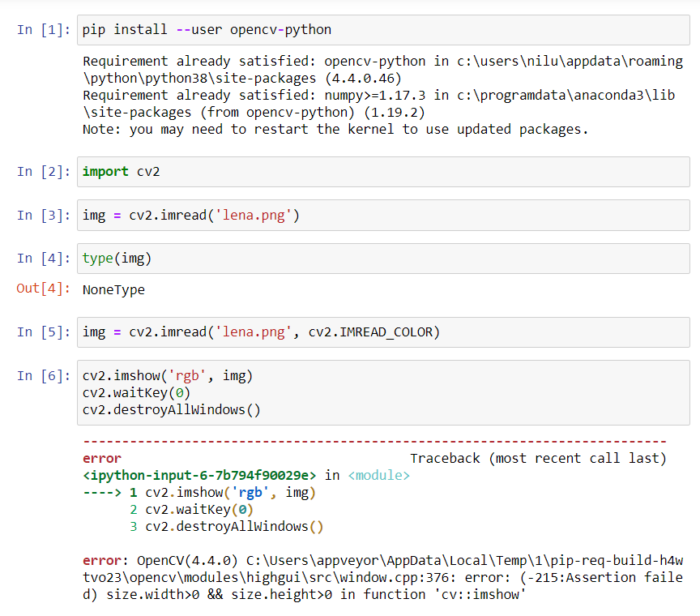Click the 'In [2]:' prompt label
The width and height of the screenshot is (700, 616).
coord(43,172)
